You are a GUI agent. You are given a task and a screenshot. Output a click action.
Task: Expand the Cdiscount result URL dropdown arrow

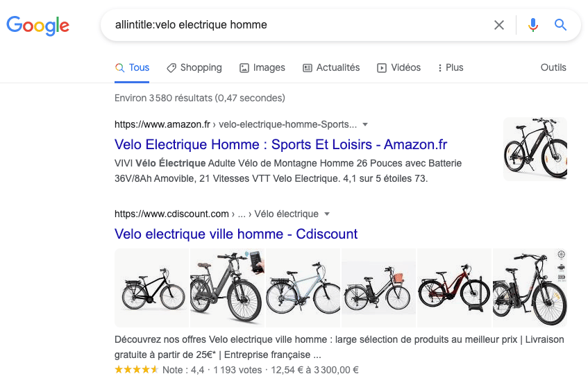327,214
